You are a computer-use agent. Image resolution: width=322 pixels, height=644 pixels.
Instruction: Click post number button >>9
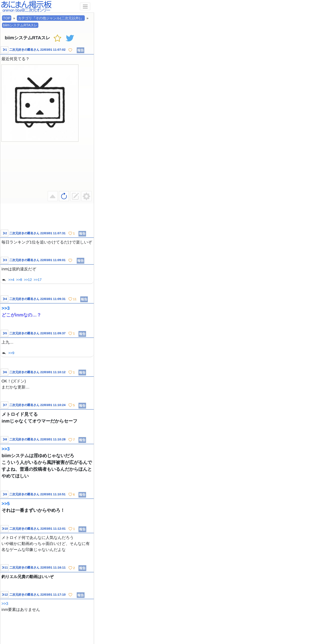click(5, 494)
